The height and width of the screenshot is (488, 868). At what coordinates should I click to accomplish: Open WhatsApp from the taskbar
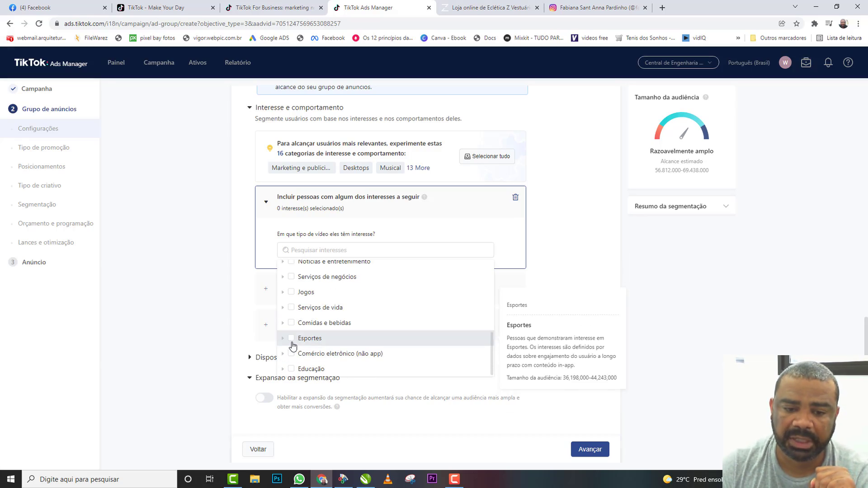[x=299, y=479]
